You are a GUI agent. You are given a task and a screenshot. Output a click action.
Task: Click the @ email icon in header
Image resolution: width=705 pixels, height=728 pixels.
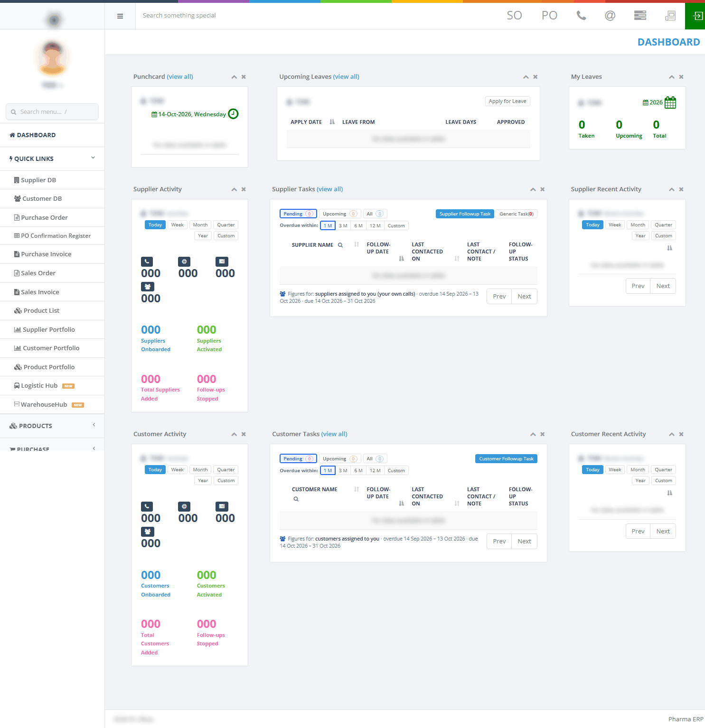(x=610, y=16)
